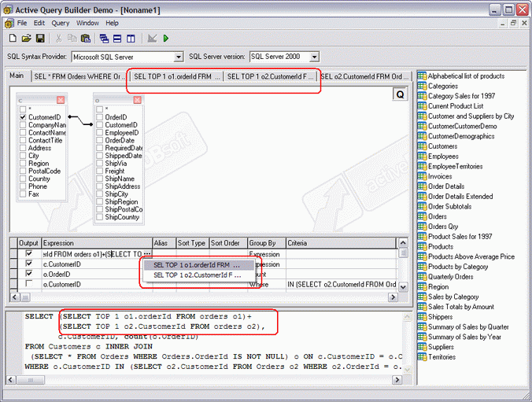532x402 pixels.
Task: Select 'Sales Totals by Amount' in list
Action: [460, 307]
